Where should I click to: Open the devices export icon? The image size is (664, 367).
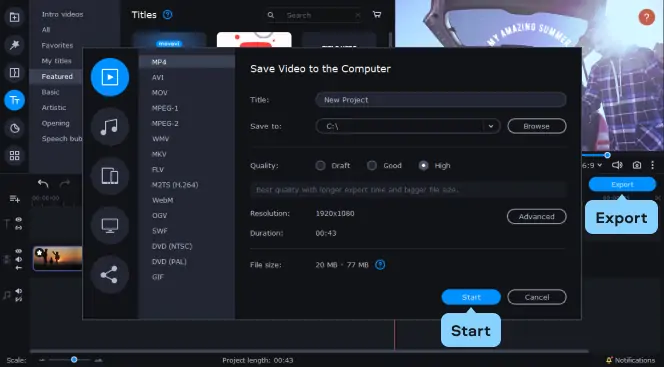pyautogui.click(x=110, y=176)
